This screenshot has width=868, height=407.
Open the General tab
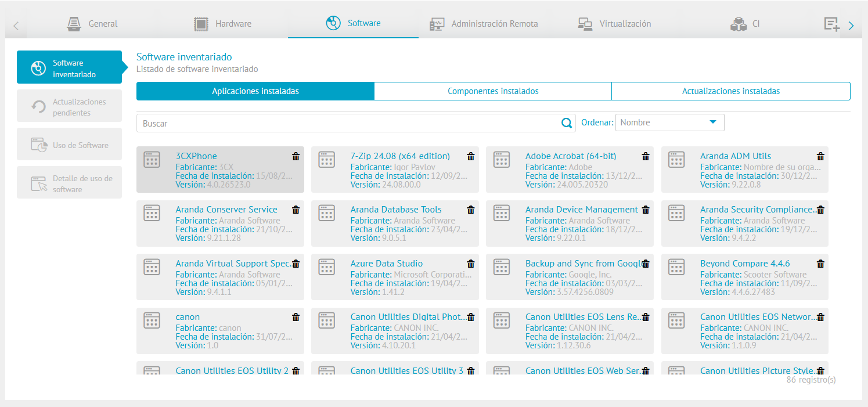click(92, 24)
